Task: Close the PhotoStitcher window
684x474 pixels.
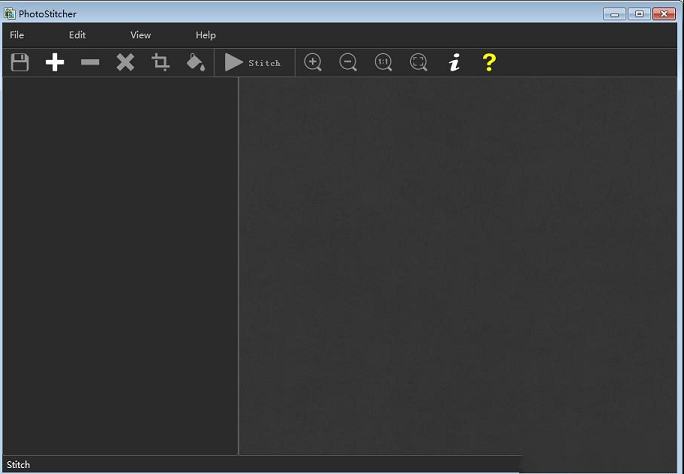Action: point(663,14)
